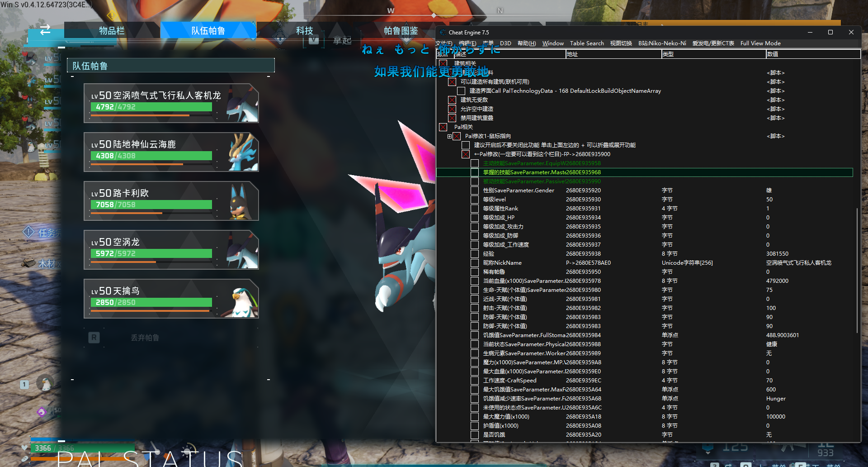Click the address 2680E935930 cell
The width and height of the screenshot is (868, 467).
(583, 200)
